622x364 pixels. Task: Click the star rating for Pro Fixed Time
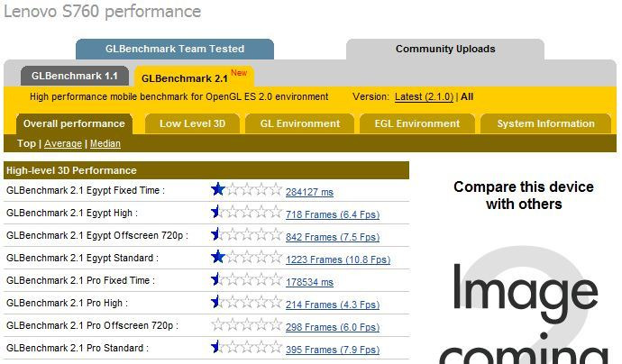point(246,280)
